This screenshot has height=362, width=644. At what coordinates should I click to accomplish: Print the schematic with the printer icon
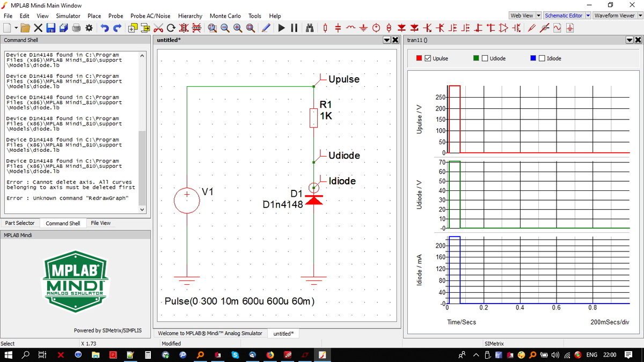point(76,28)
